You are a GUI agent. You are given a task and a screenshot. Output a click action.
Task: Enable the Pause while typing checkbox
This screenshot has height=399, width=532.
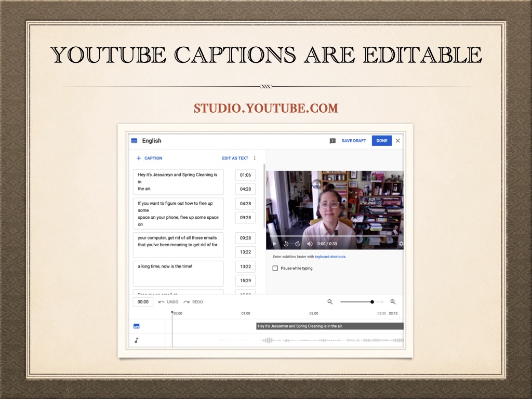[x=275, y=269]
